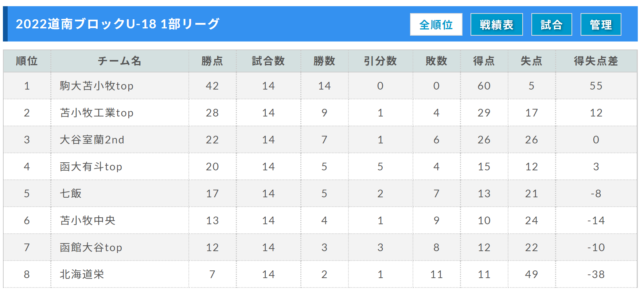Open the 全順位 tab

436,24
